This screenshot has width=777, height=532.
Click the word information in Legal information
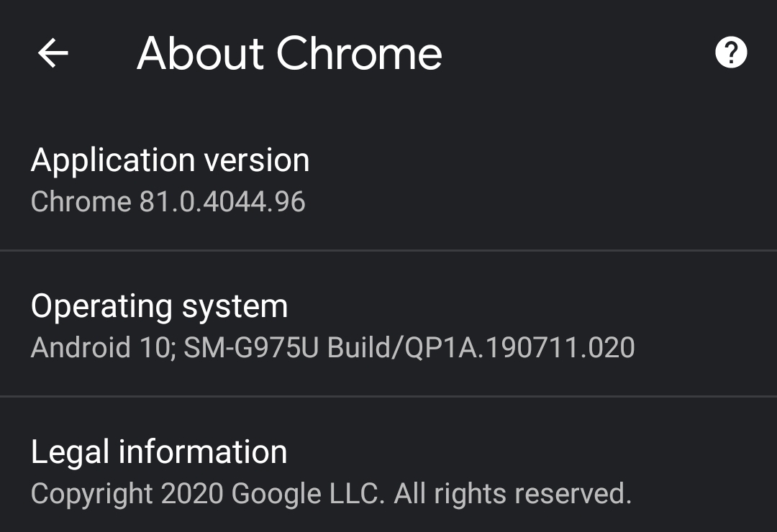click(x=203, y=451)
